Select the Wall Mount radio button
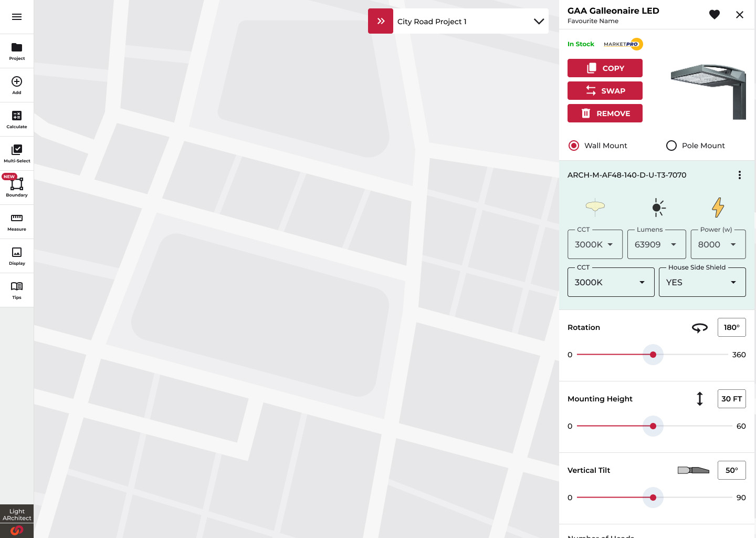756x538 pixels. (x=574, y=146)
